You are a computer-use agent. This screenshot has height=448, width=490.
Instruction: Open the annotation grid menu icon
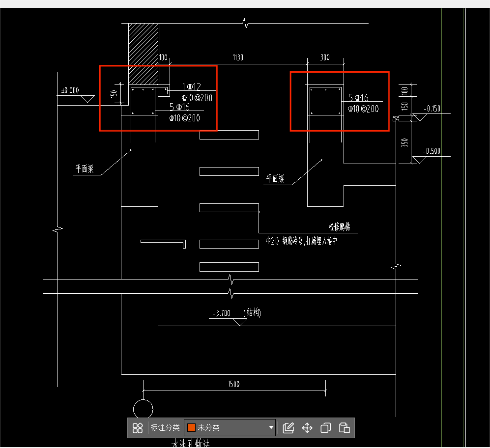138,428
